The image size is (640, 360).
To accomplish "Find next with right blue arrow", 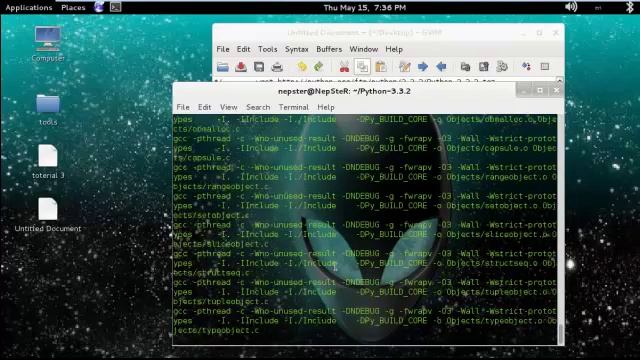I will click(423, 67).
